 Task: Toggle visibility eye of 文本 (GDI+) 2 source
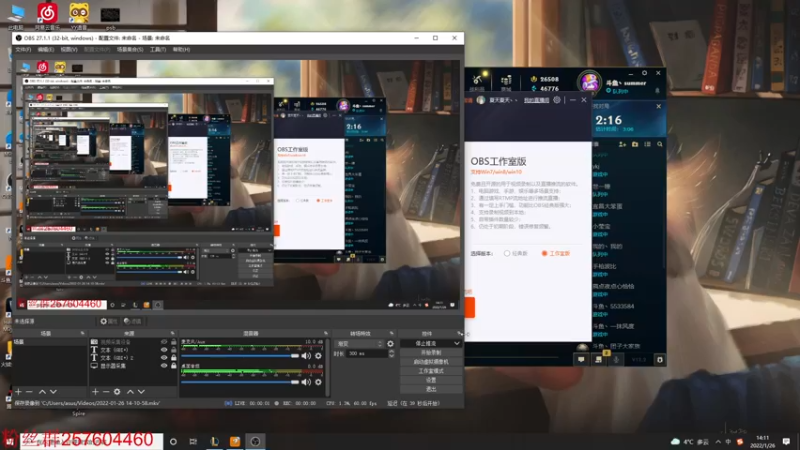[164, 358]
